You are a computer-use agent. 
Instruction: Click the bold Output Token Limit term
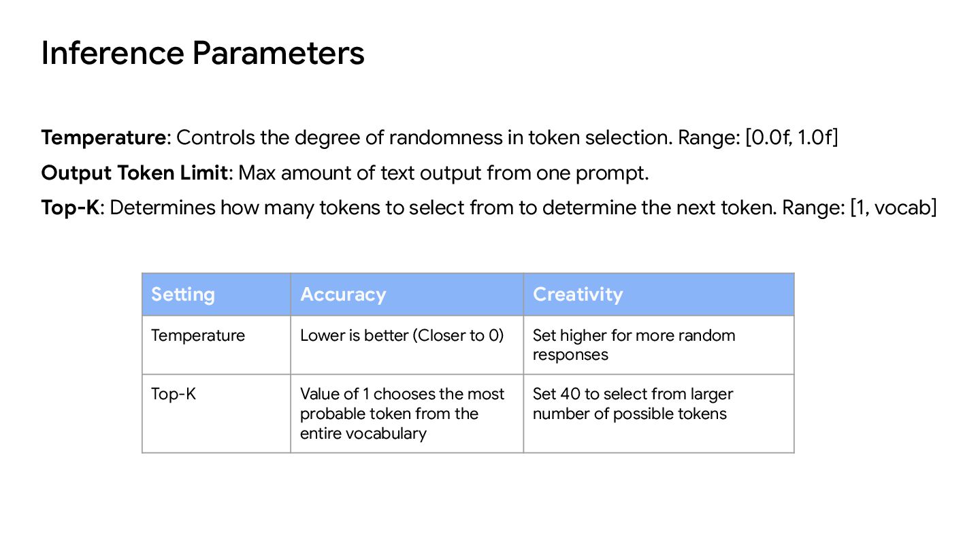coord(134,173)
